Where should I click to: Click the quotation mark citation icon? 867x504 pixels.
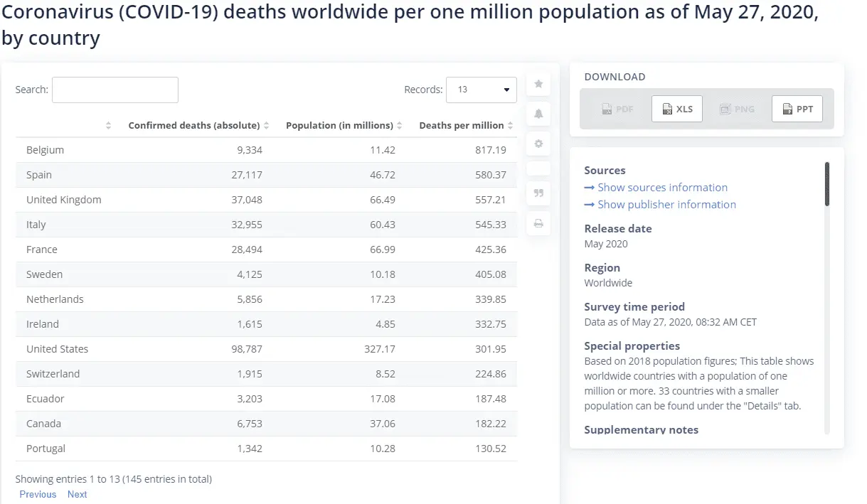click(538, 193)
